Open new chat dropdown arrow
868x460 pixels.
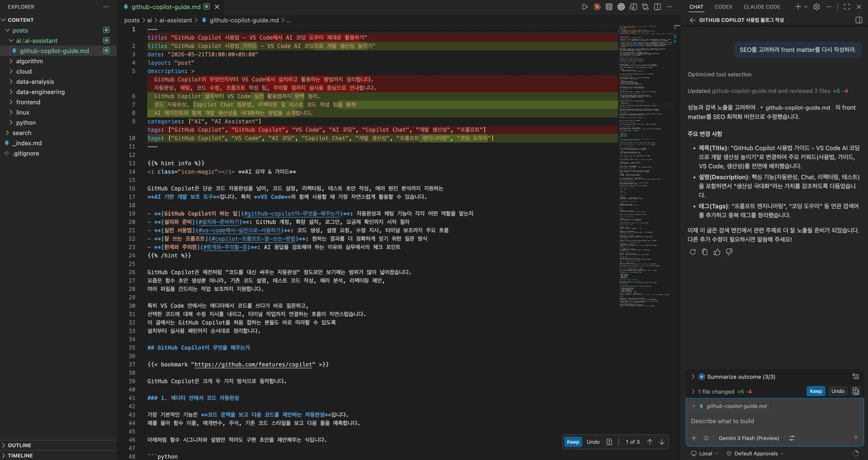coord(806,7)
